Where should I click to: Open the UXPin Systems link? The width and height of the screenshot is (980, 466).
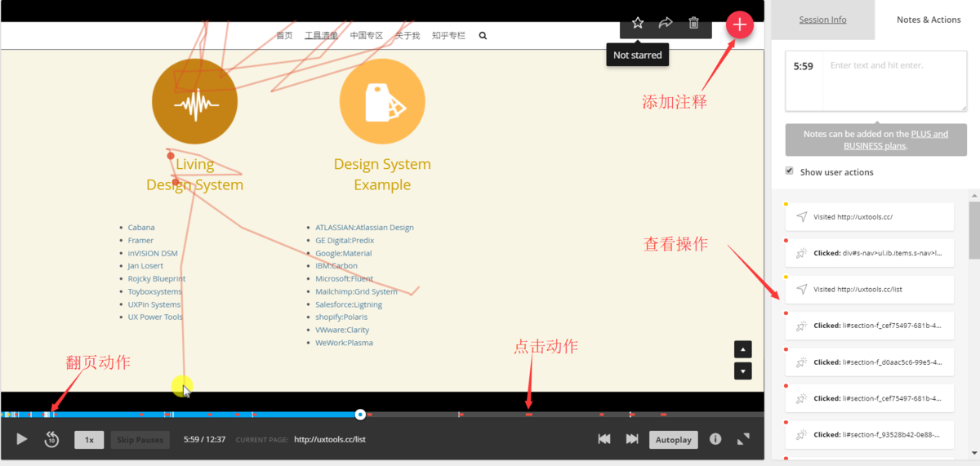coord(154,304)
